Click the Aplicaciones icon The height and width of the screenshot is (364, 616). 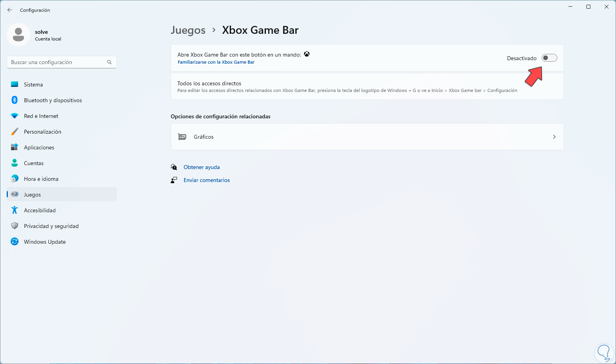(x=15, y=147)
